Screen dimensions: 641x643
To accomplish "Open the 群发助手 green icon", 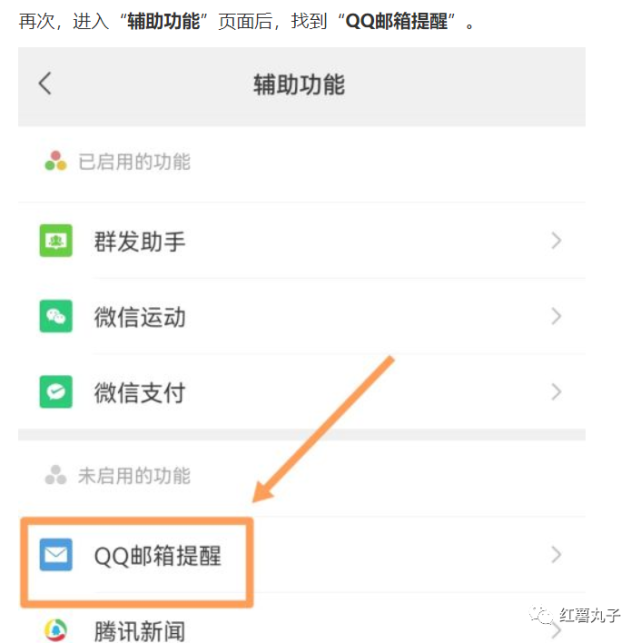I will 56,240.
